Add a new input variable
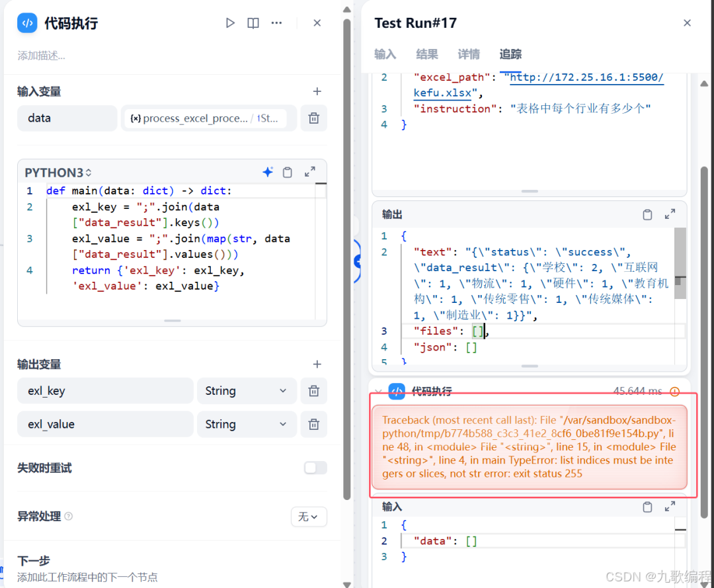 (317, 91)
